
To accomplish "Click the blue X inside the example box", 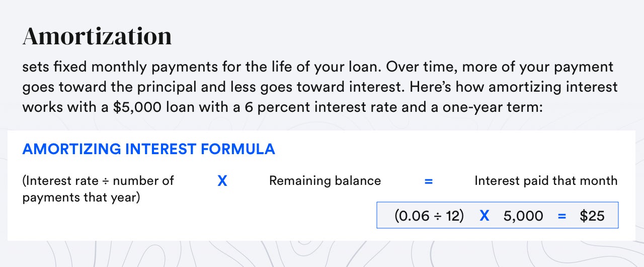I will [x=484, y=216].
